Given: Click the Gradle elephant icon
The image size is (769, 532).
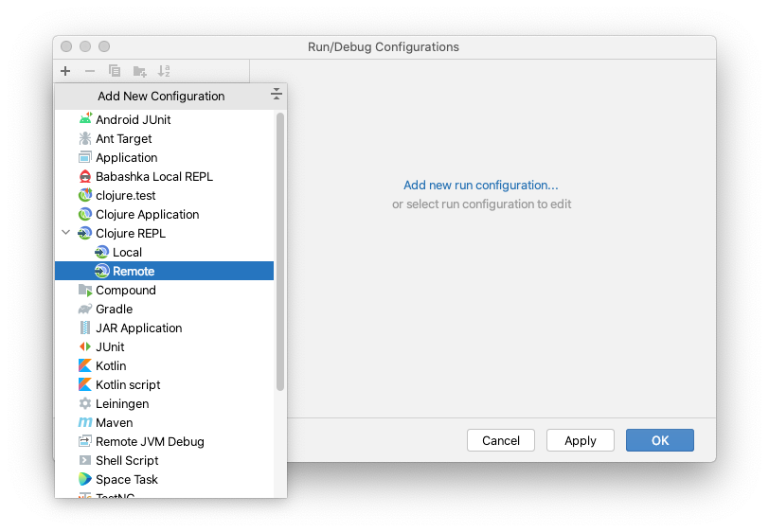Looking at the screenshot, I should point(85,309).
